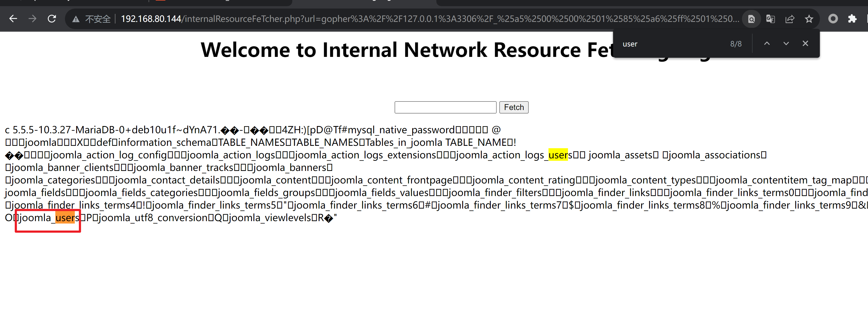Viewport: 868px width, 313px height.
Task: Click the 'joomla_fields_groups' text
Action: 266,193
